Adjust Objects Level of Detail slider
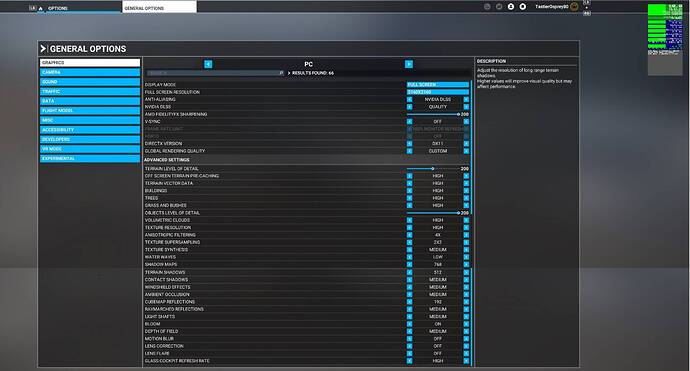Image resolution: width=690 pixels, height=371 pixels. point(433,213)
